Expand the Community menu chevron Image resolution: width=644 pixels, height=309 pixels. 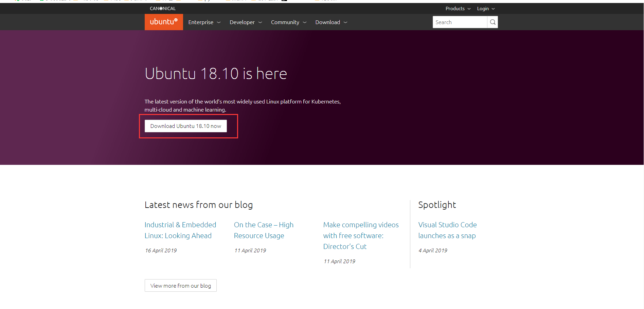click(305, 22)
